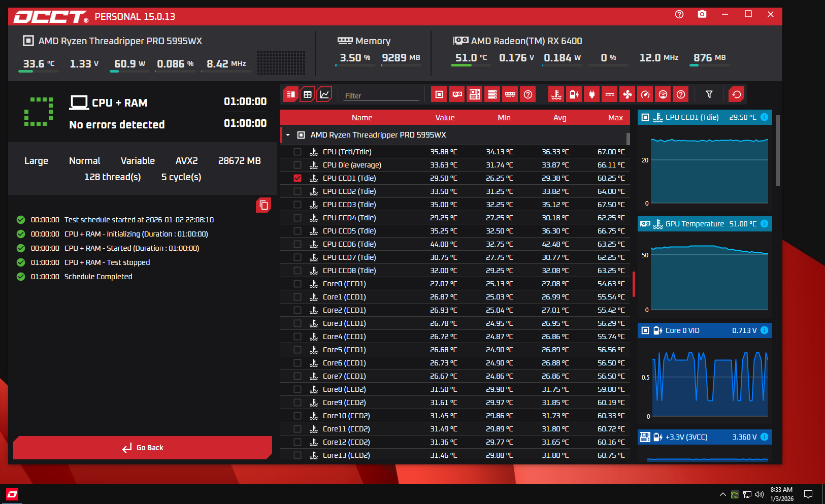Viewport: 825px width, 504px height.
Task: Filter sensors by the CPU source icon
Action: click(x=439, y=94)
